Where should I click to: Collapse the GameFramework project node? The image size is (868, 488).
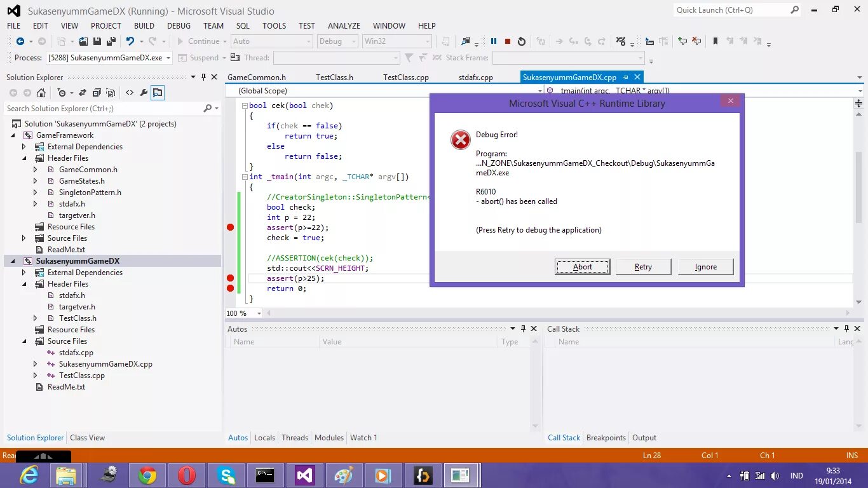13,135
